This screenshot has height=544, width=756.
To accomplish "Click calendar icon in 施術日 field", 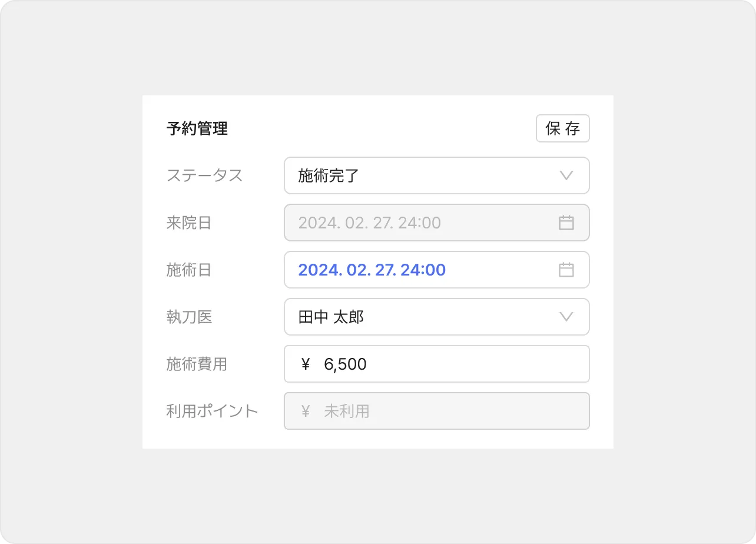I will (566, 270).
